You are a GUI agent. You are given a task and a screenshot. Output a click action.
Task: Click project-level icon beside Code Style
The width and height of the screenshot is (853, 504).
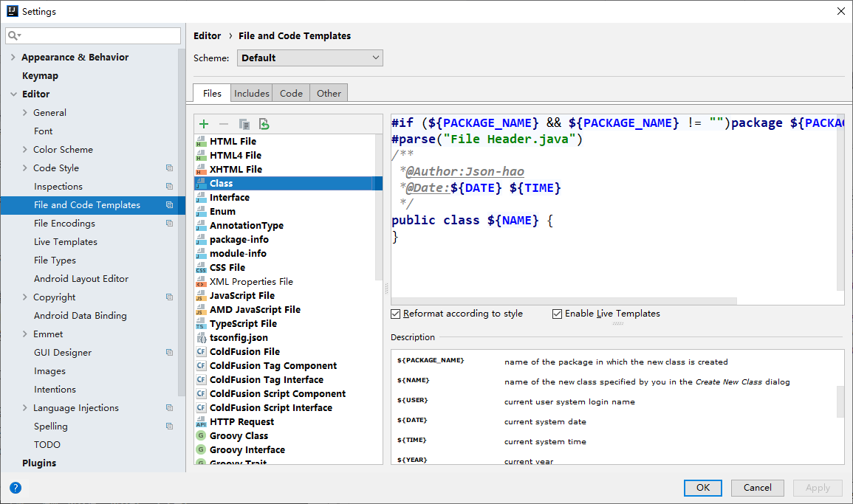[x=169, y=168]
